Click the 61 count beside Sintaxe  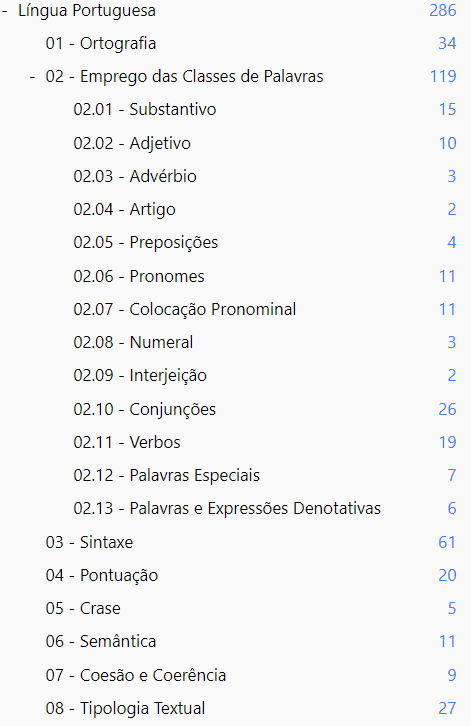447,542
